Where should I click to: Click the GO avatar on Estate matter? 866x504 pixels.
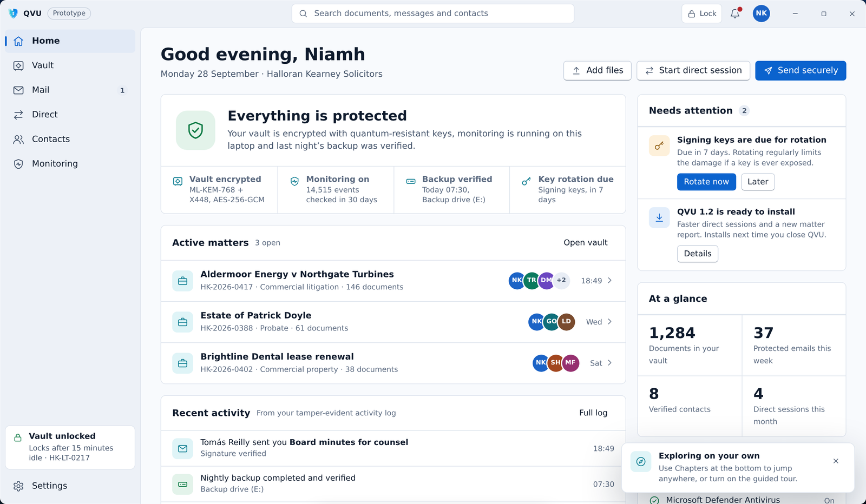[x=551, y=321]
